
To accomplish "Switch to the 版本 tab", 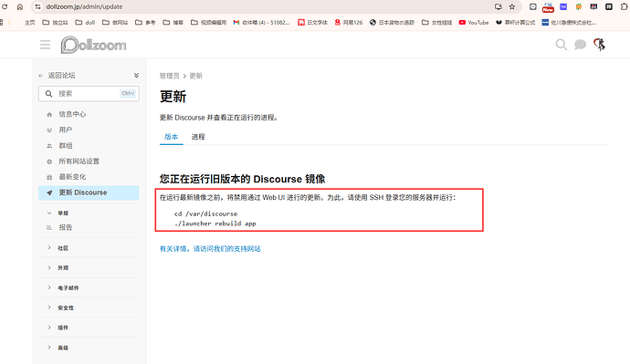I will click(x=171, y=137).
